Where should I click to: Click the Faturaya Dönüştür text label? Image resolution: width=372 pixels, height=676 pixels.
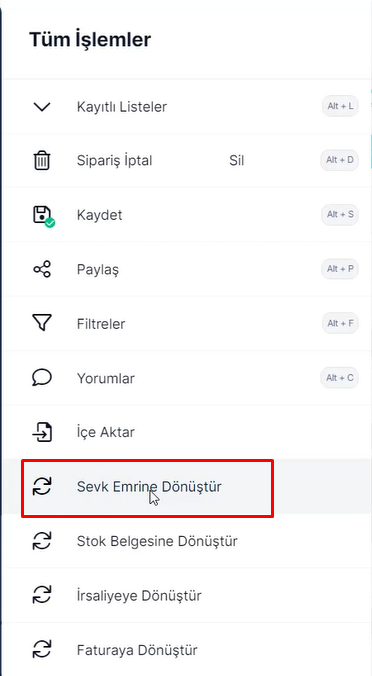pos(137,650)
